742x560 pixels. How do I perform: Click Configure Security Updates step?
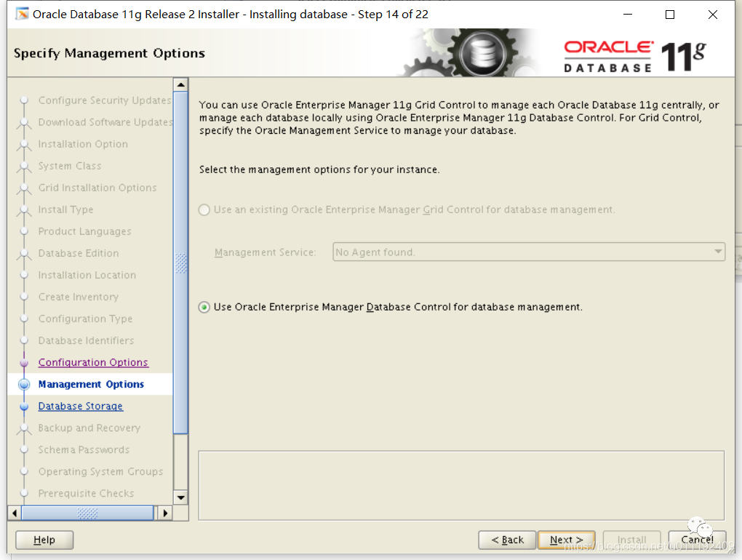(x=105, y=100)
